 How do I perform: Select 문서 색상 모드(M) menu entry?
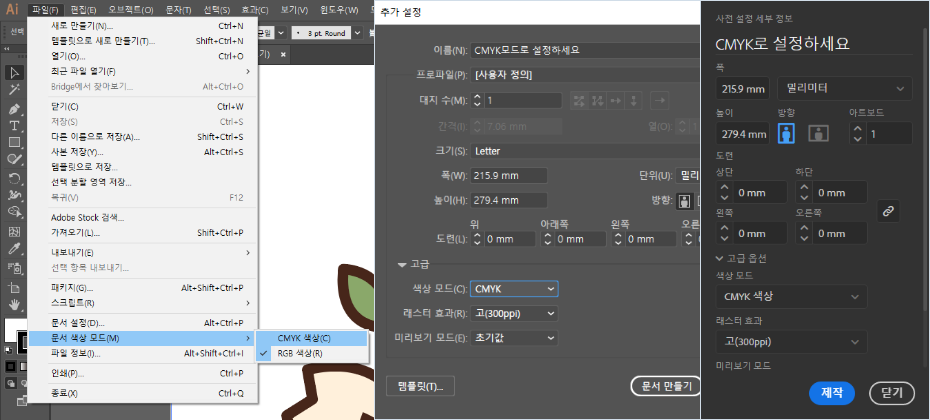click(x=143, y=338)
